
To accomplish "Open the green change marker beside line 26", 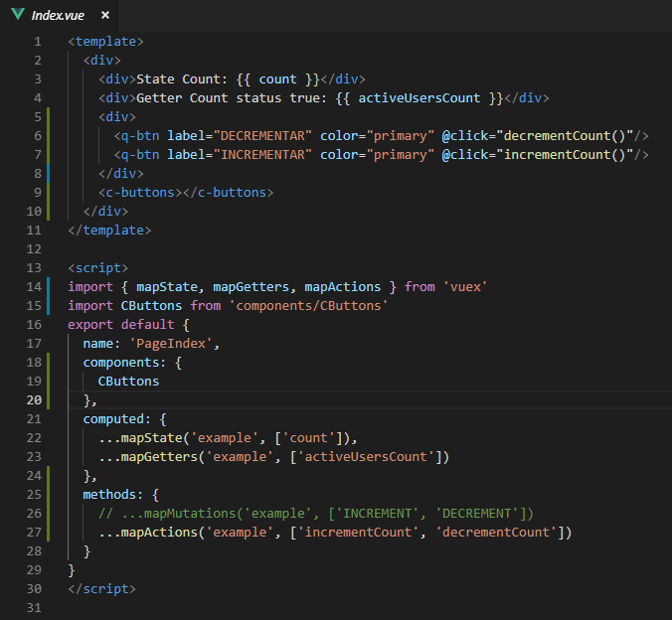I will pyautogui.click(x=49, y=513).
